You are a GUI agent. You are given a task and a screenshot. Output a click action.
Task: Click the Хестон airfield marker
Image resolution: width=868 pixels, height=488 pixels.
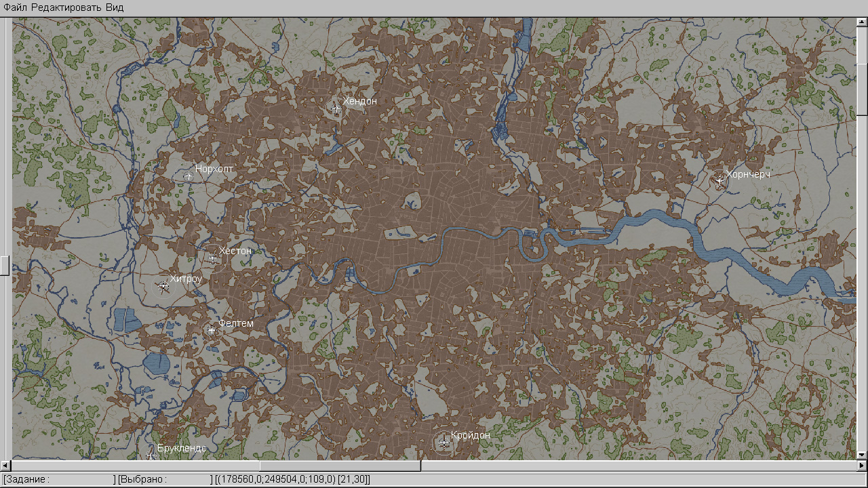[x=212, y=258]
